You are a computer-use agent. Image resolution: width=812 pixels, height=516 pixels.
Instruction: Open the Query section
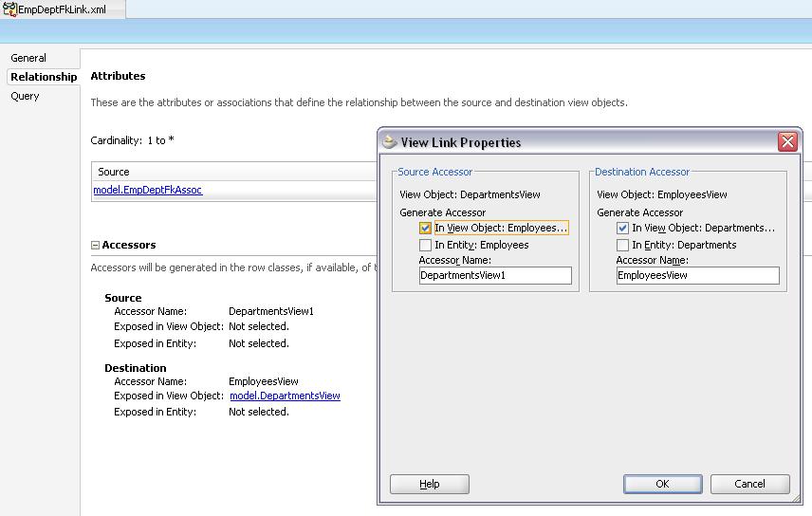25,96
